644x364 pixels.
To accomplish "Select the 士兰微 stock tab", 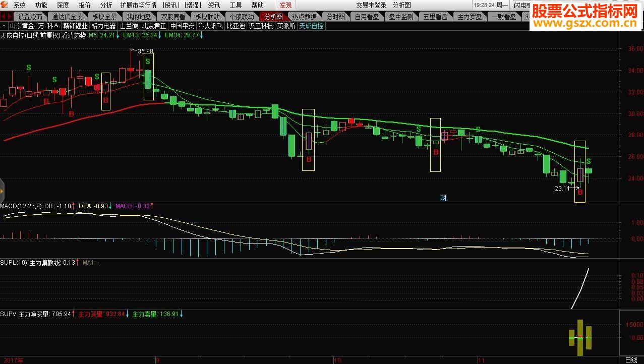I will pos(129,26).
